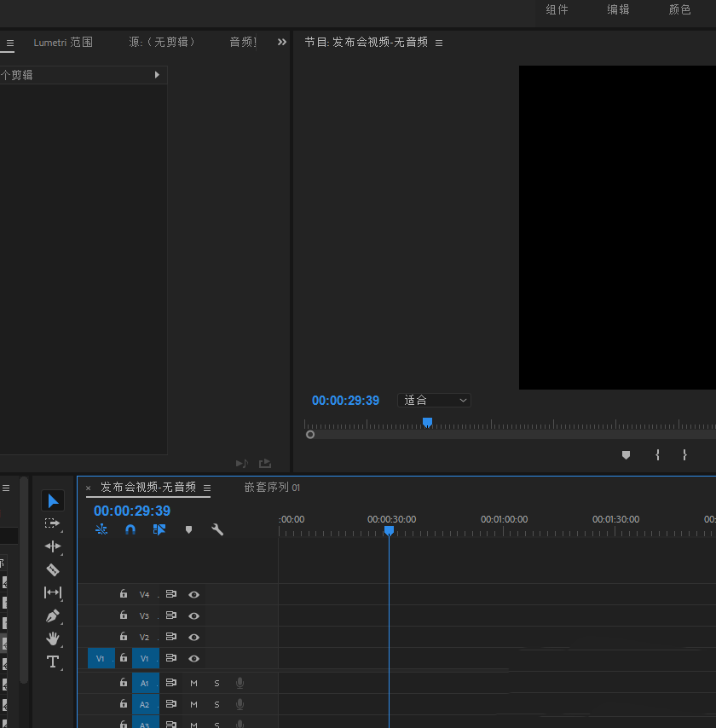Open timeline display settings wrench
Image resolution: width=716 pixels, height=728 pixels.
(x=217, y=529)
